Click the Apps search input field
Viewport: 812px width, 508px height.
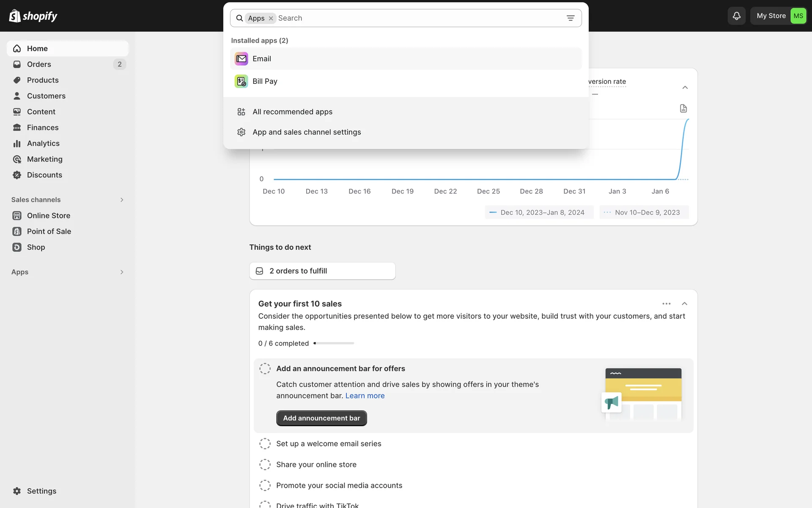pyautogui.click(x=419, y=18)
